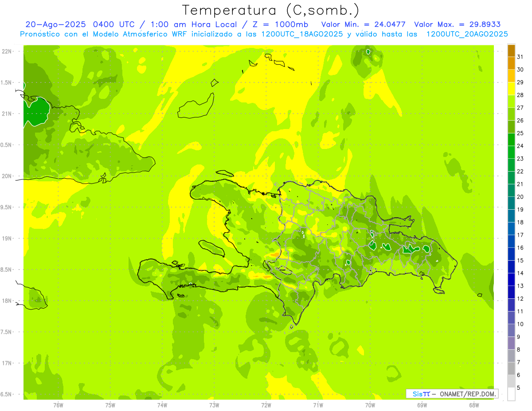Select the '20N' latitude label
The height and width of the screenshot is (411, 532).
tap(7, 176)
